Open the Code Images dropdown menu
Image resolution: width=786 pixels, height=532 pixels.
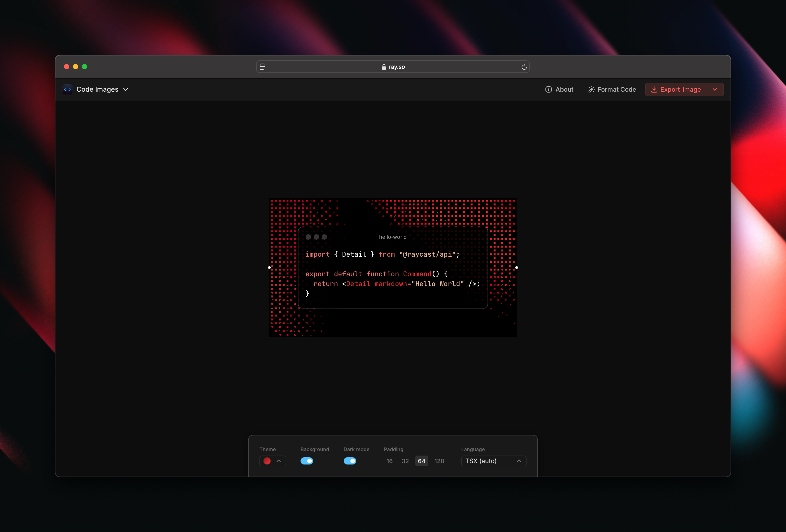125,89
